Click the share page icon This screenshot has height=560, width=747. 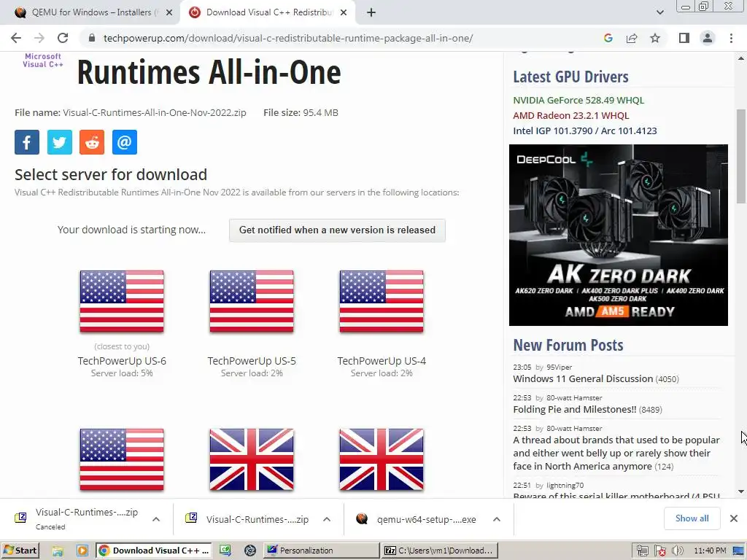(x=632, y=38)
